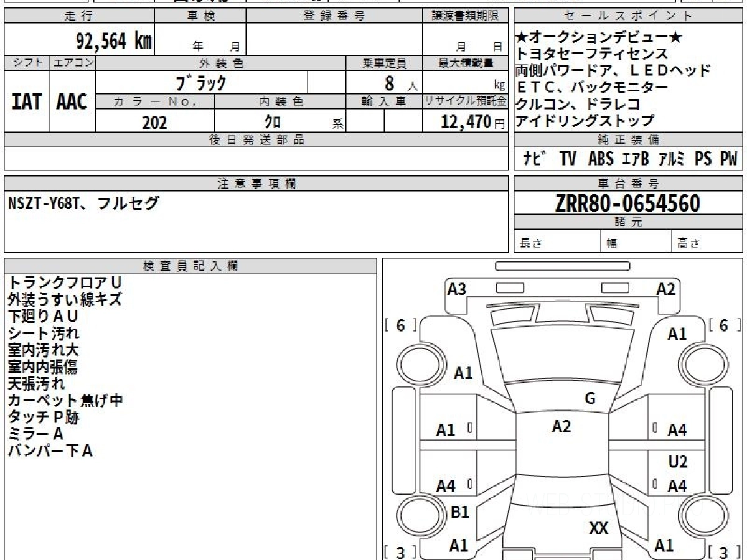Click the 天張汚れ note
Screen dimensions: 747x560
(x=36, y=384)
